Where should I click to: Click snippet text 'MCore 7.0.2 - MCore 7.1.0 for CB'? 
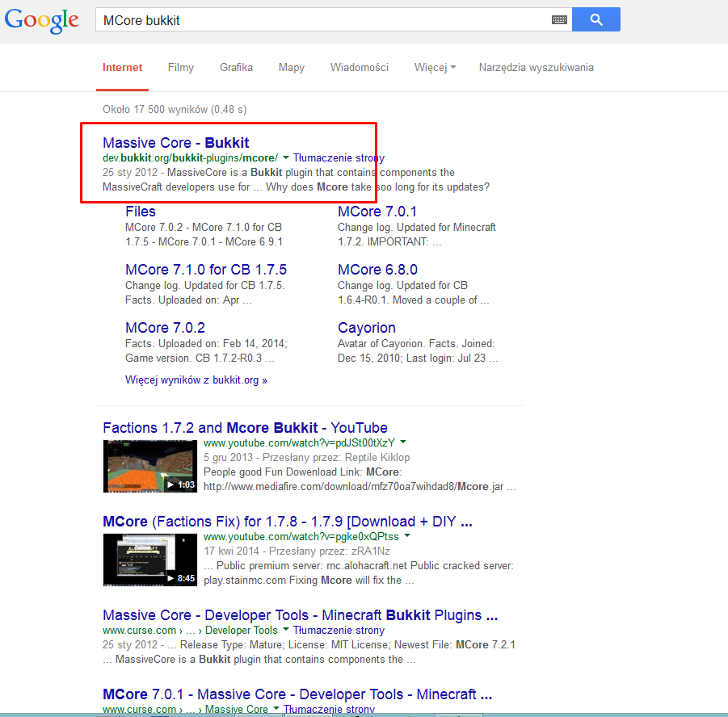(204, 228)
